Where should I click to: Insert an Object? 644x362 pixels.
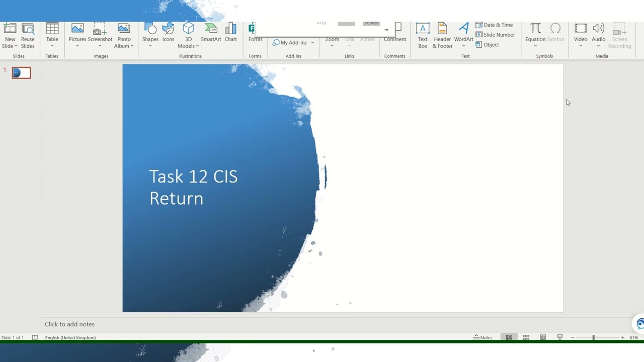click(487, 45)
